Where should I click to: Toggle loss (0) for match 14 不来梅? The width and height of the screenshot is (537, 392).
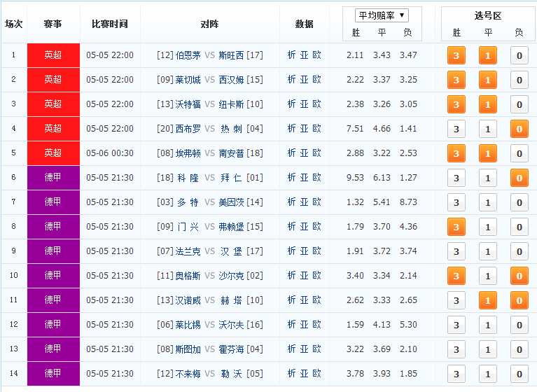pos(519,374)
